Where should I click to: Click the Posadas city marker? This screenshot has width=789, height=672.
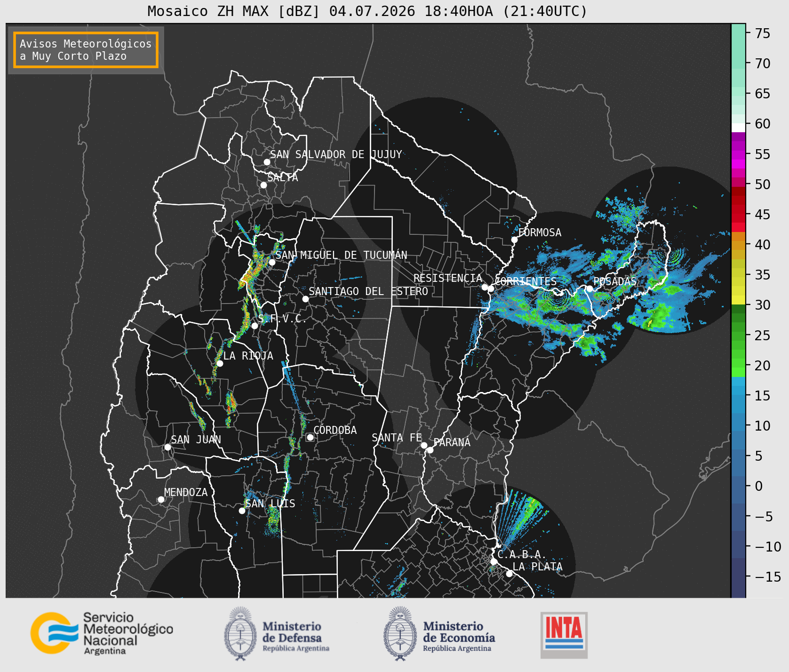589,288
